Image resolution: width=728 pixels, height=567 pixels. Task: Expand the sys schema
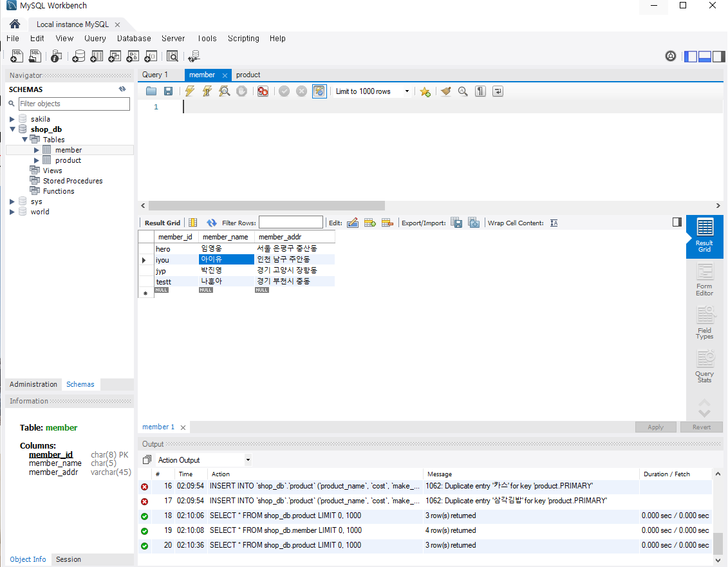pos(12,201)
